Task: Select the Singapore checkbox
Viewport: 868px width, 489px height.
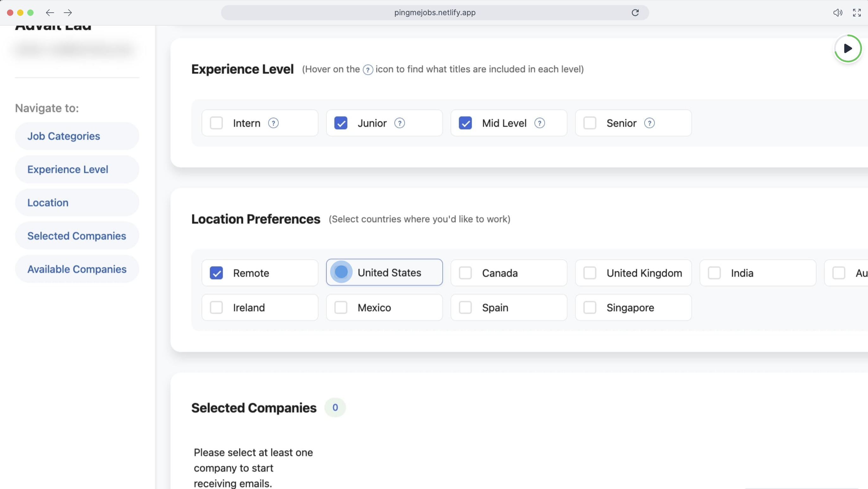Action: pyautogui.click(x=590, y=307)
